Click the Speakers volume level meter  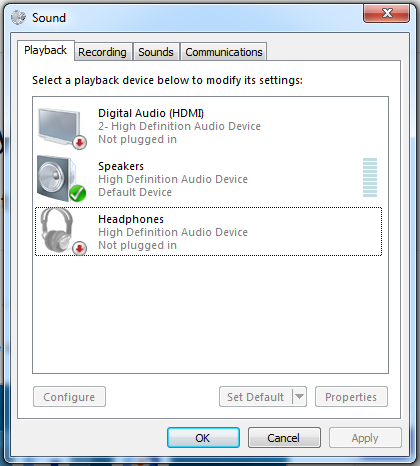370,177
